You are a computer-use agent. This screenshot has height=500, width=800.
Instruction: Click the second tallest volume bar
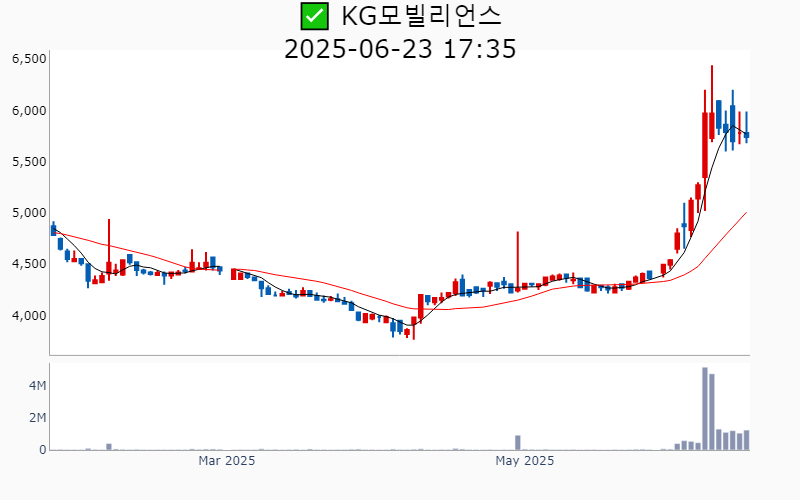(712, 412)
